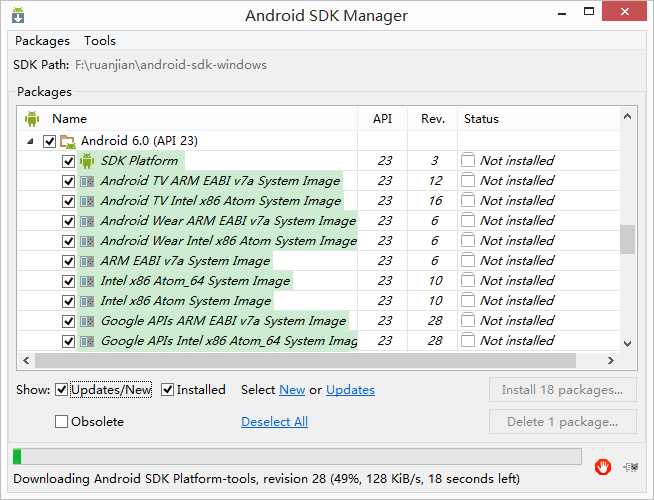
Task: Toggle the Installed show filter checkbox
Action: pos(167,390)
